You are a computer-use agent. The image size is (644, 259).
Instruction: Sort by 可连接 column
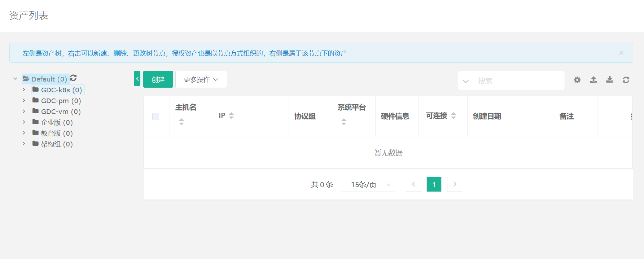[x=454, y=115]
